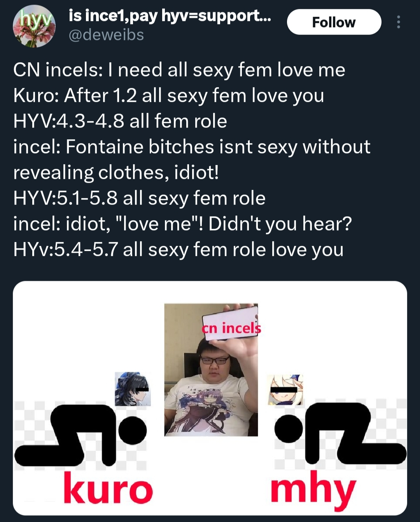420x522 pixels.
Task: Click the blonde anime character icon
Action: click(285, 390)
